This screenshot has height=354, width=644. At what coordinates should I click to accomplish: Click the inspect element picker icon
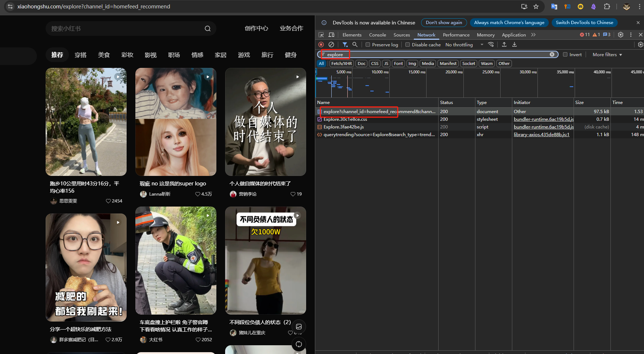click(321, 35)
